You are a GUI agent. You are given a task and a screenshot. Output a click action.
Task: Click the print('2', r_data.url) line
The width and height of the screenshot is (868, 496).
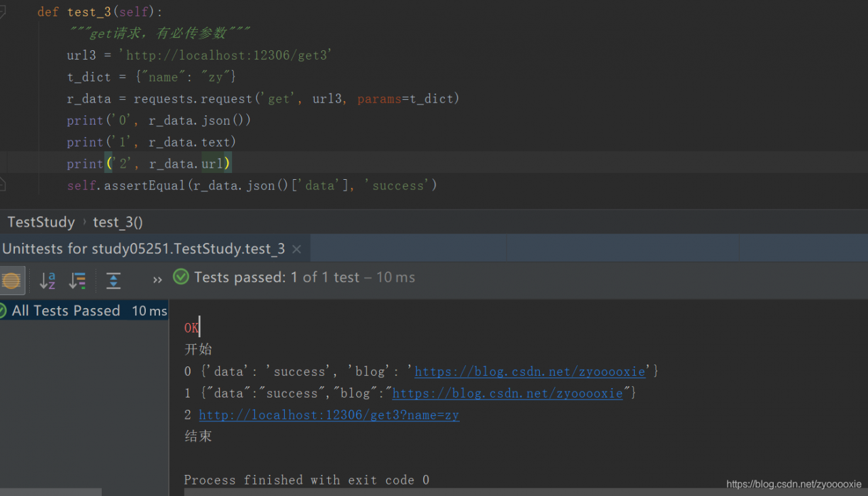(x=149, y=164)
